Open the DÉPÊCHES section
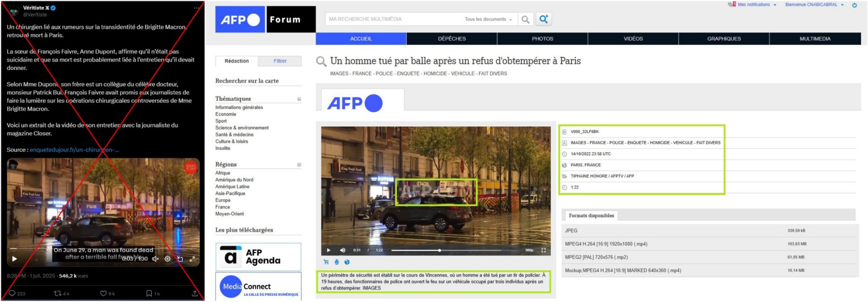The width and height of the screenshot is (868, 302). tap(452, 38)
